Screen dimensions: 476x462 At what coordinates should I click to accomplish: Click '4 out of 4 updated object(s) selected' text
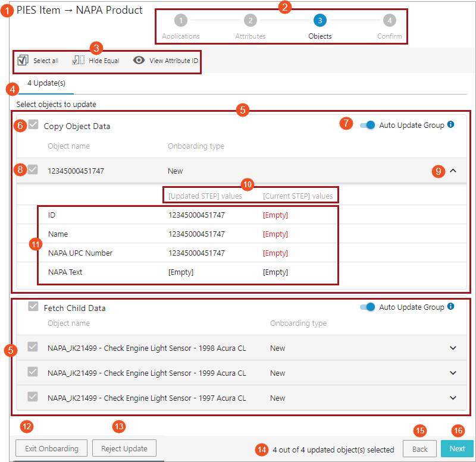(333, 450)
